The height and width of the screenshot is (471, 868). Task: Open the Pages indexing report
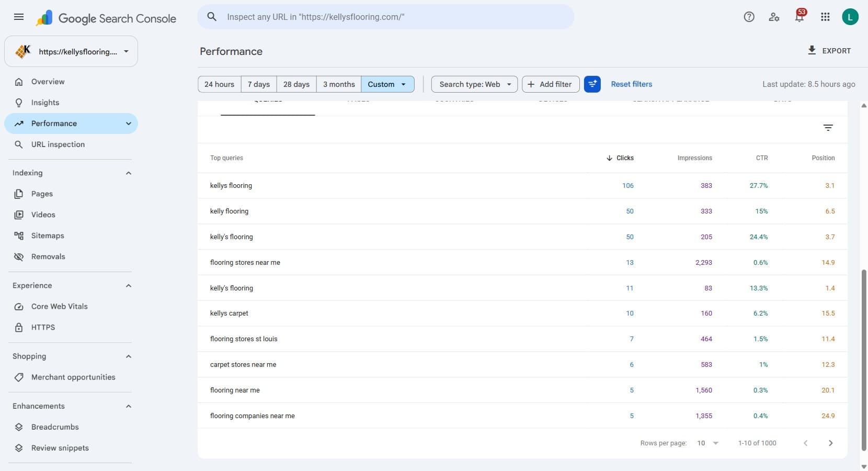click(x=71, y=194)
